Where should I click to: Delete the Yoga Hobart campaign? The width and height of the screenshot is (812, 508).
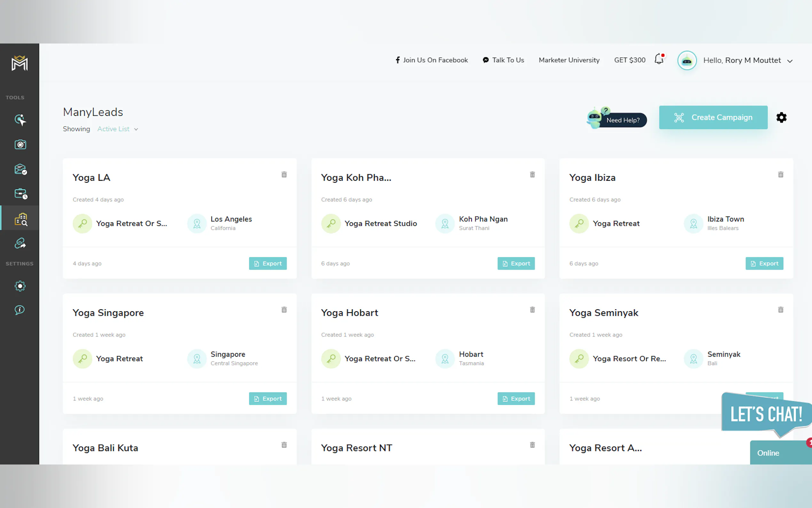click(x=532, y=309)
